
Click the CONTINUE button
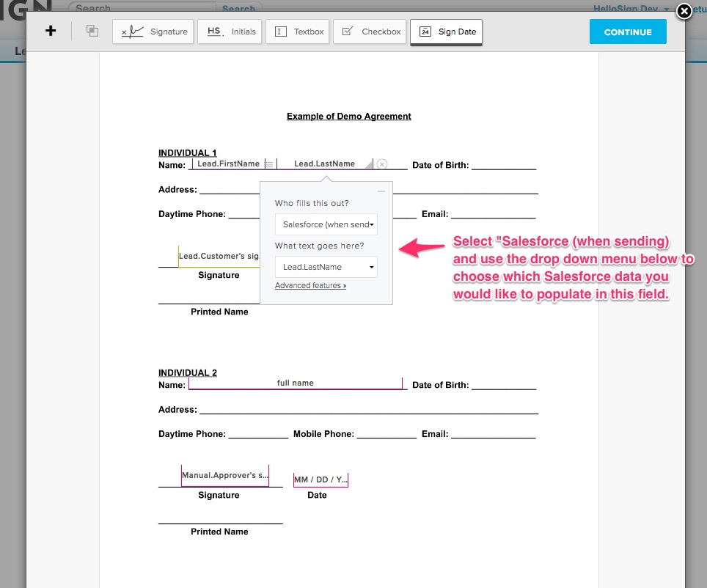tap(628, 32)
